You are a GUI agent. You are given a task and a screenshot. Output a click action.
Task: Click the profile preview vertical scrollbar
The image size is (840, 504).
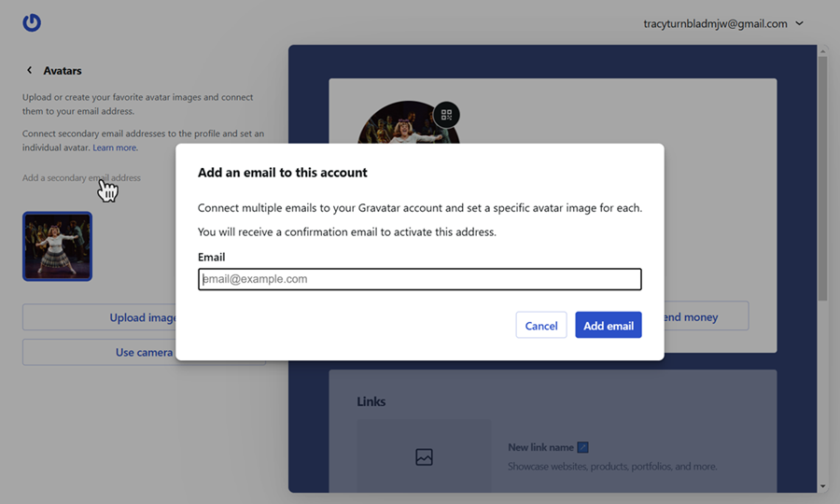click(x=822, y=177)
